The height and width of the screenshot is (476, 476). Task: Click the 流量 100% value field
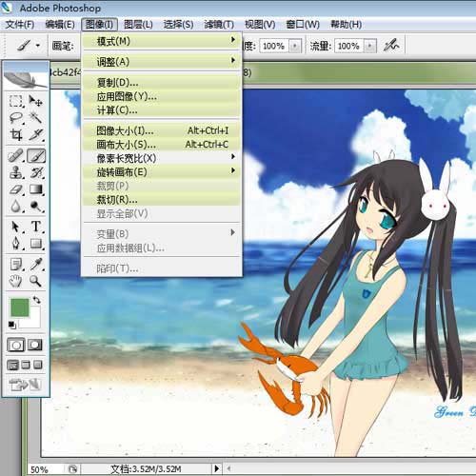(348, 46)
